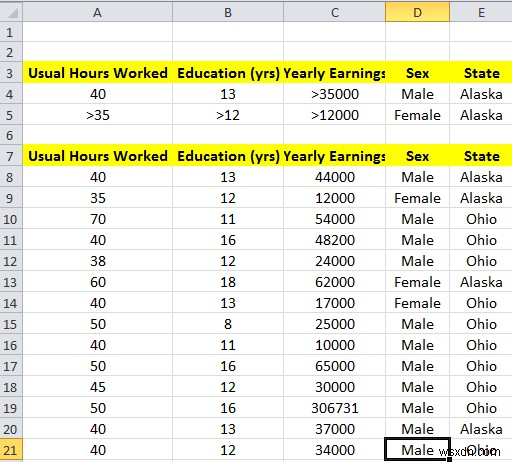
Task: Select column C header
Action: click(335, 12)
